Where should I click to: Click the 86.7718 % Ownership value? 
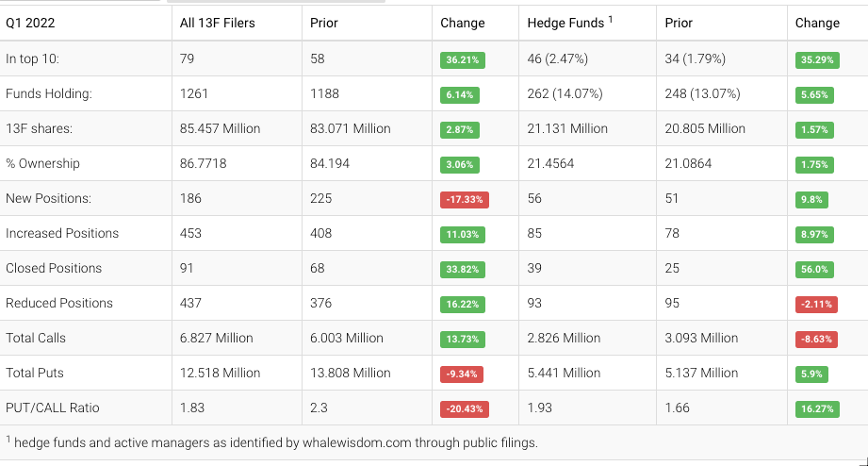click(x=204, y=163)
